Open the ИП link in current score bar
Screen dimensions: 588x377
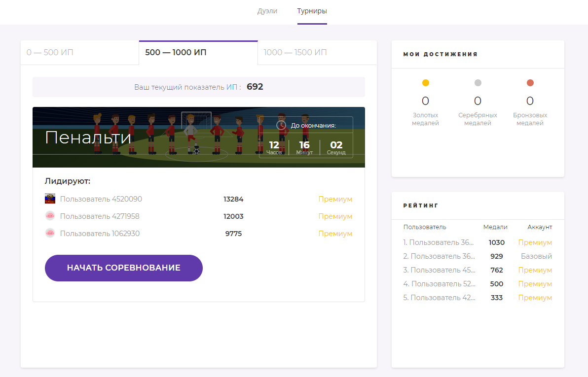click(x=232, y=87)
